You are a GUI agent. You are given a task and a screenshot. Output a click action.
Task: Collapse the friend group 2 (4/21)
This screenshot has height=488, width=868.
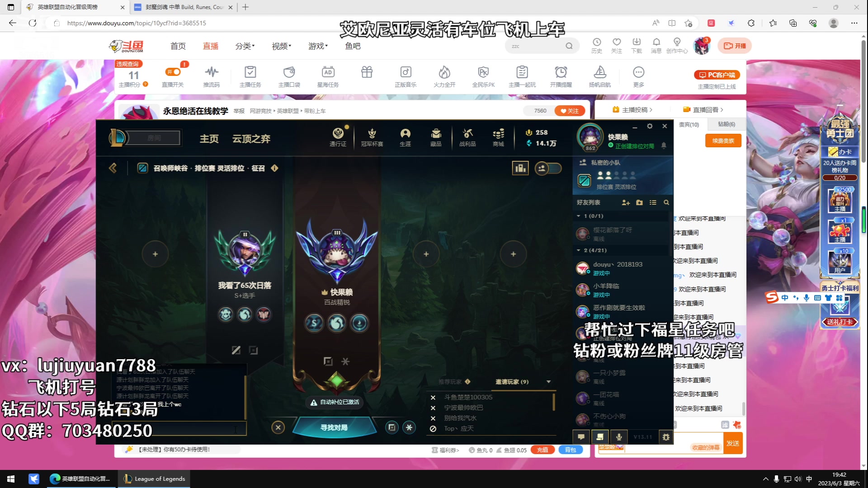[x=578, y=250]
